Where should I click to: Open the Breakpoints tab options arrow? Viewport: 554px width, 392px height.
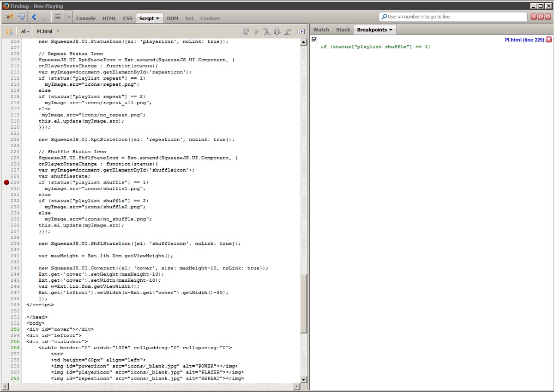[x=391, y=30]
